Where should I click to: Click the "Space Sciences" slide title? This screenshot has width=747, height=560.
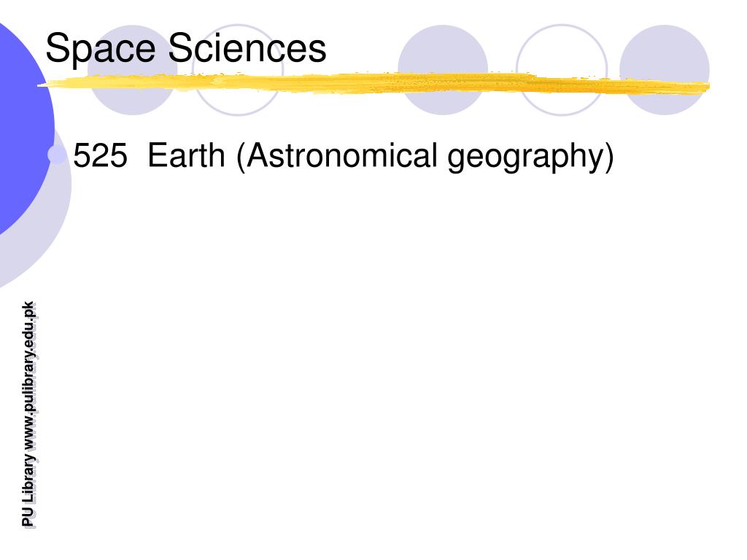click(186, 49)
